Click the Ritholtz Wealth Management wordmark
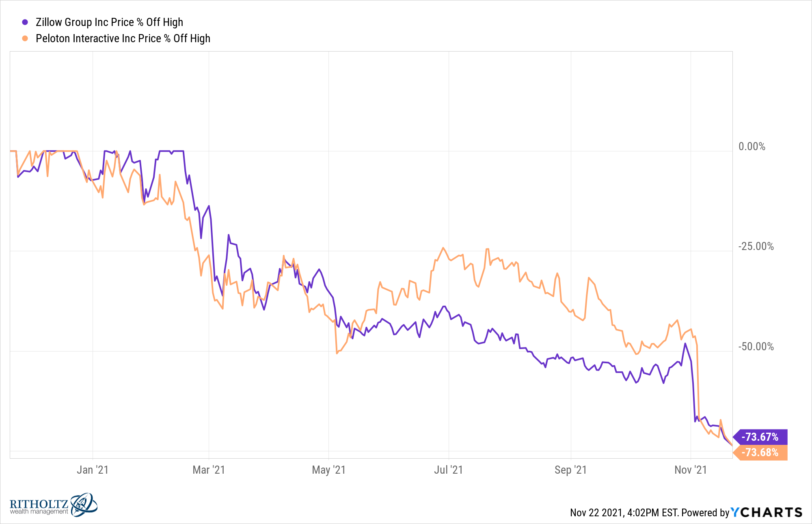Screen dimensions: 812x524 pos(39,507)
